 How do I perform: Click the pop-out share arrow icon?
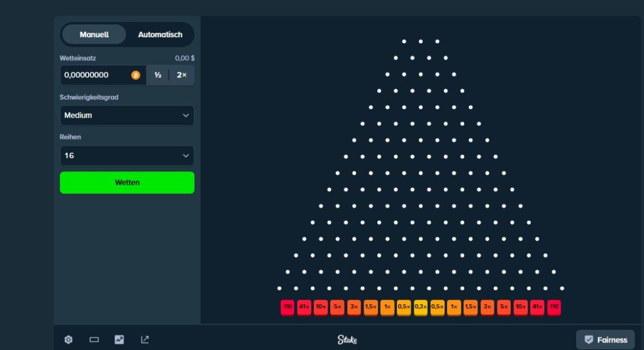[x=145, y=340]
